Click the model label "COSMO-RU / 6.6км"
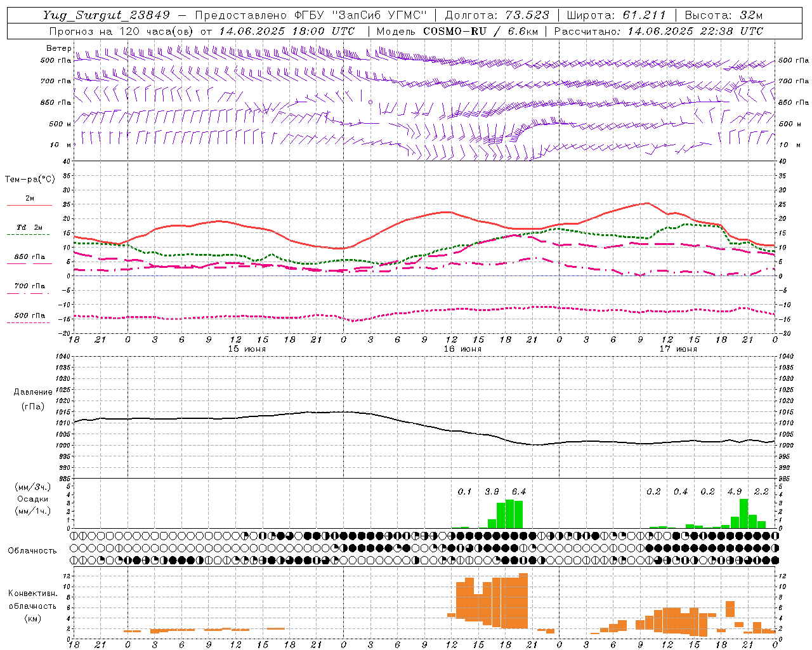Viewport: 812px width, 650px height. click(480, 31)
